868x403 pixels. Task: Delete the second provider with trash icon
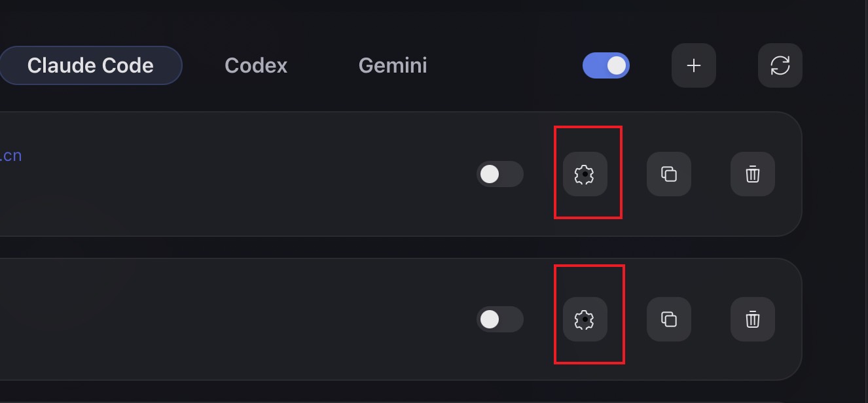[752, 319]
